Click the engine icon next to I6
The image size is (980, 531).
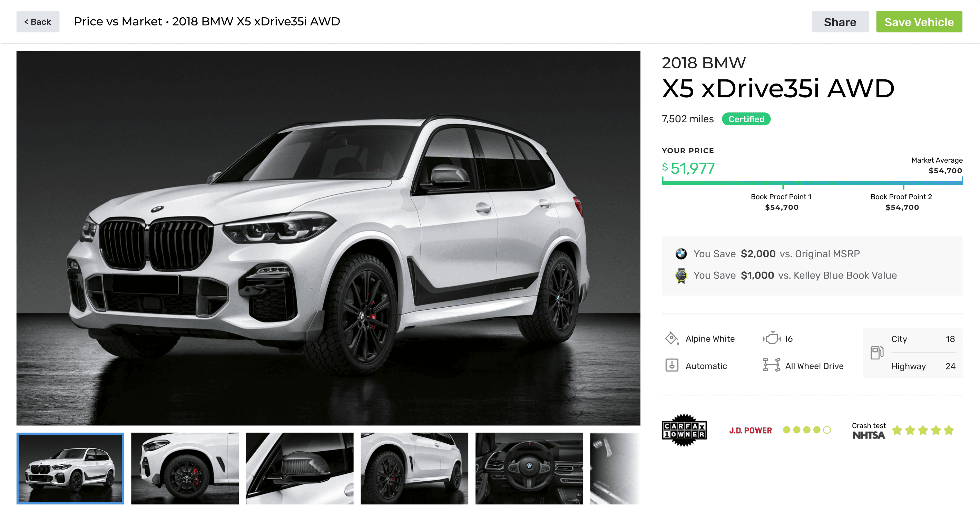(772, 338)
